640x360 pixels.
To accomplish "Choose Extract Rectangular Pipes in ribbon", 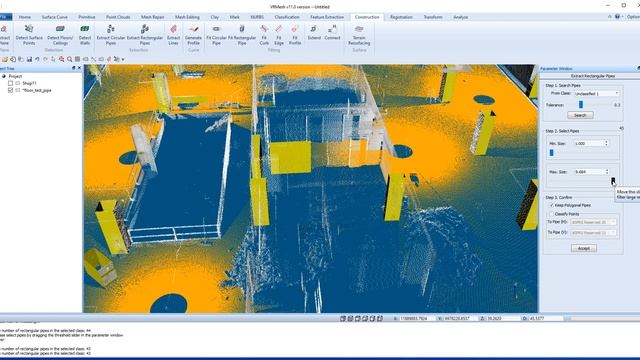I will (x=144, y=35).
